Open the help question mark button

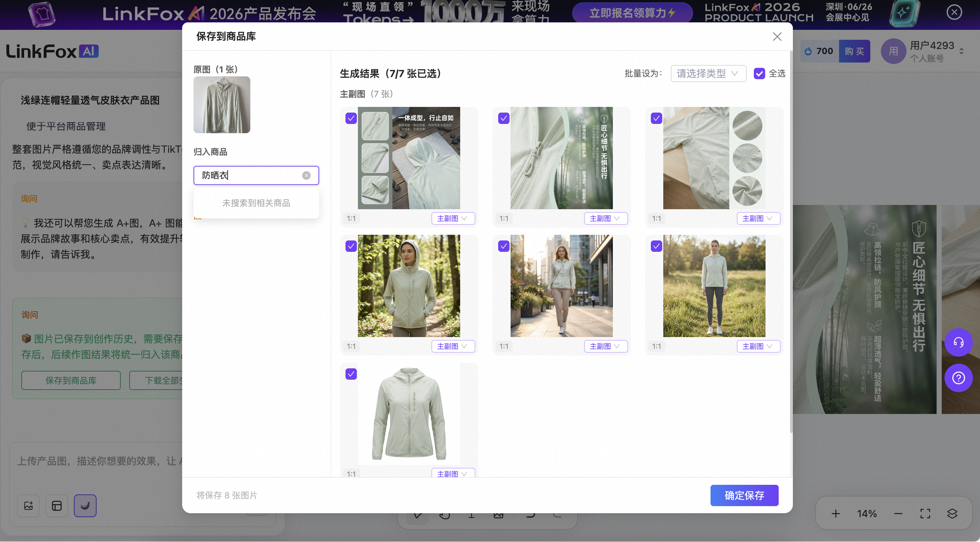tap(958, 378)
